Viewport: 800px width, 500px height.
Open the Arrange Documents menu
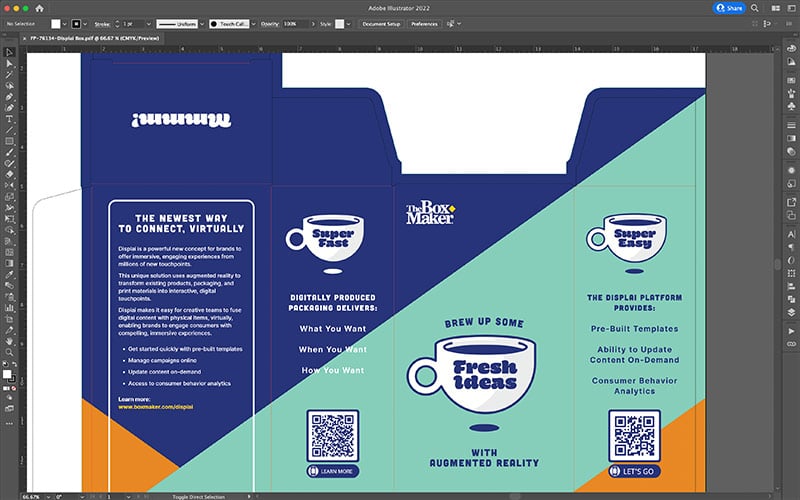[776, 8]
